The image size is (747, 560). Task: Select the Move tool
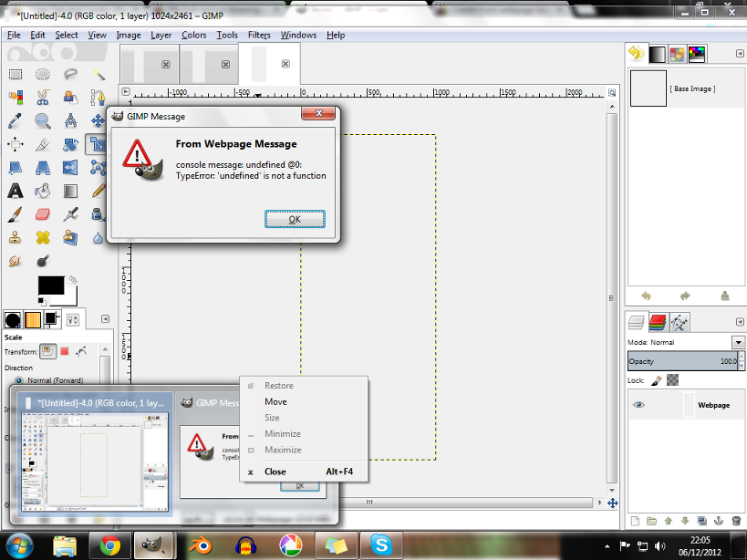[x=99, y=121]
